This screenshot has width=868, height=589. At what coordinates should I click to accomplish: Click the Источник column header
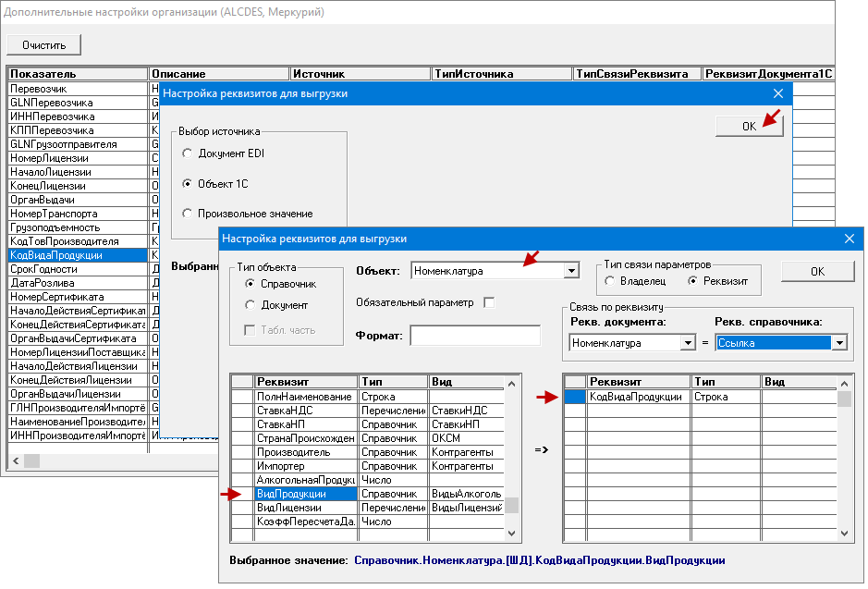coord(361,74)
